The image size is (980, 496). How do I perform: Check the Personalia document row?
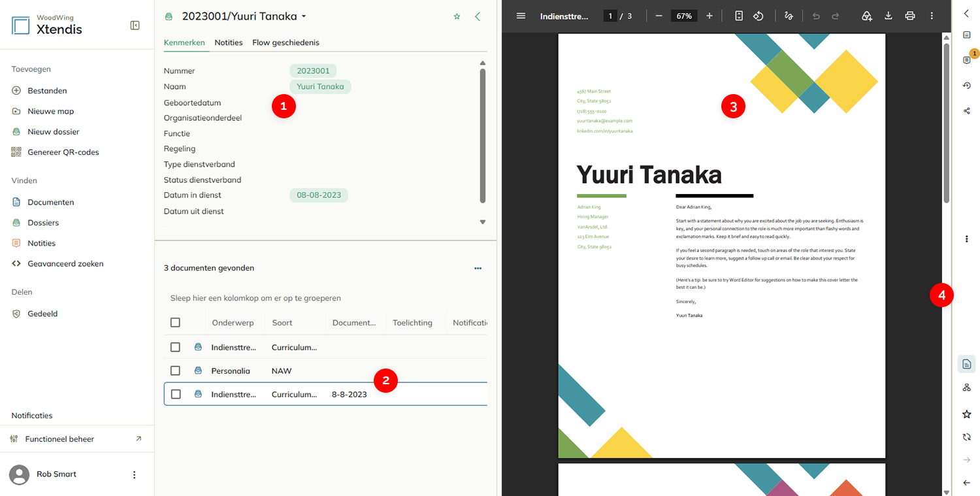click(175, 371)
